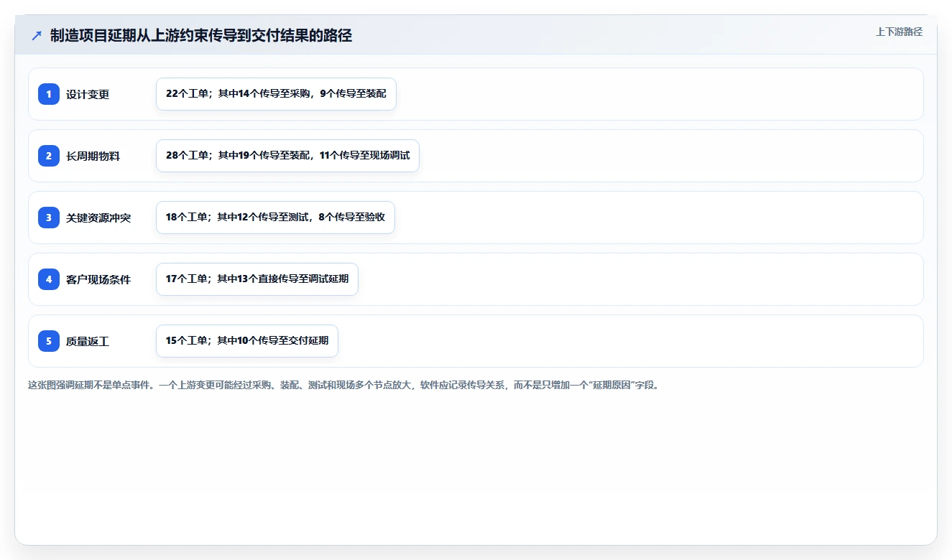The width and height of the screenshot is (952, 560).
Task: Select the number 3 badge for 关键资源冲突
Action: click(x=49, y=218)
